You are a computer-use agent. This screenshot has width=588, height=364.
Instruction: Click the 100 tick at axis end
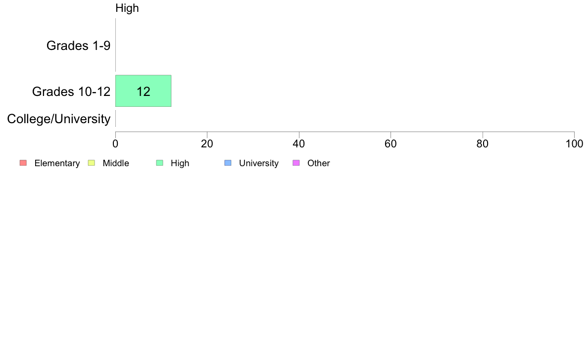pyautogui.click(x=575, y=144)
